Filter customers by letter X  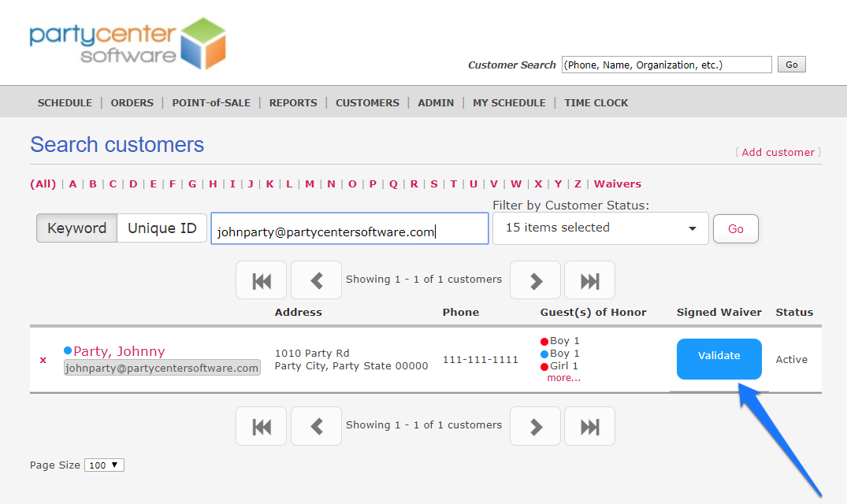click(538, 184)
